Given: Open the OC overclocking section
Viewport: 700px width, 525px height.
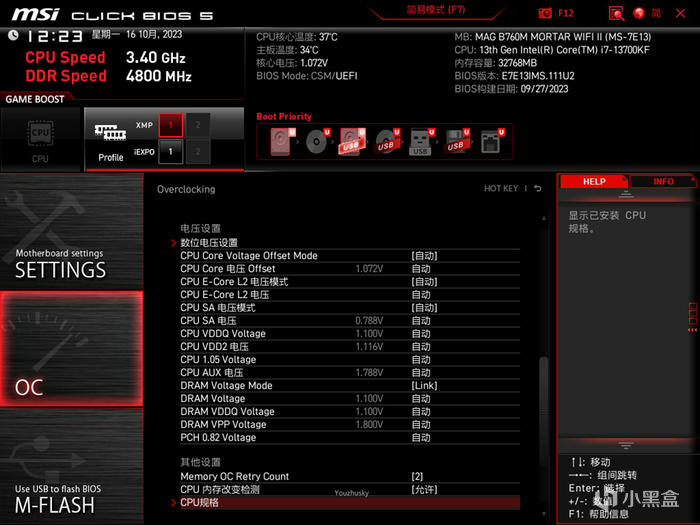Looking at the screenshot, I should (71, 349).
